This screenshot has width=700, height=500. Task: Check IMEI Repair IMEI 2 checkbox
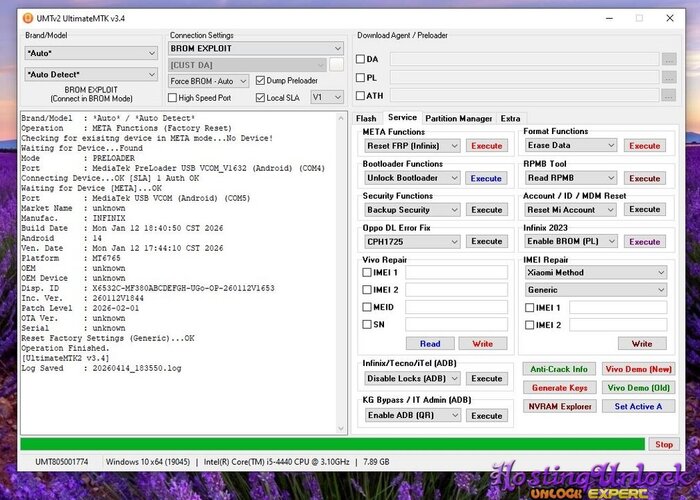point(529,325)
